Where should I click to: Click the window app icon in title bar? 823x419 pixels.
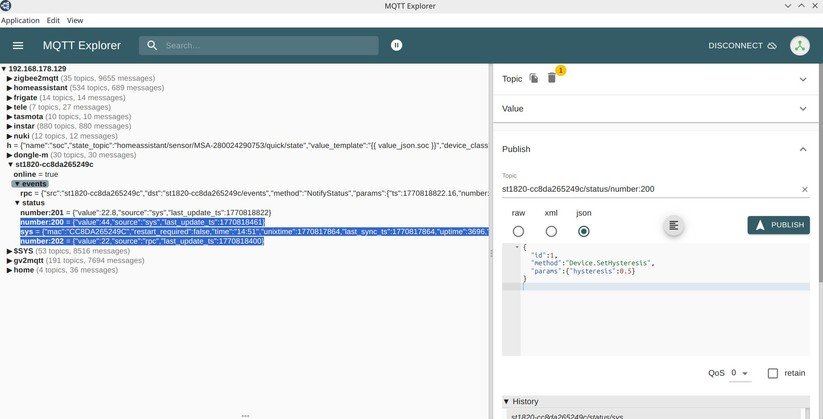pyautogui.click(x=6, y=6)
